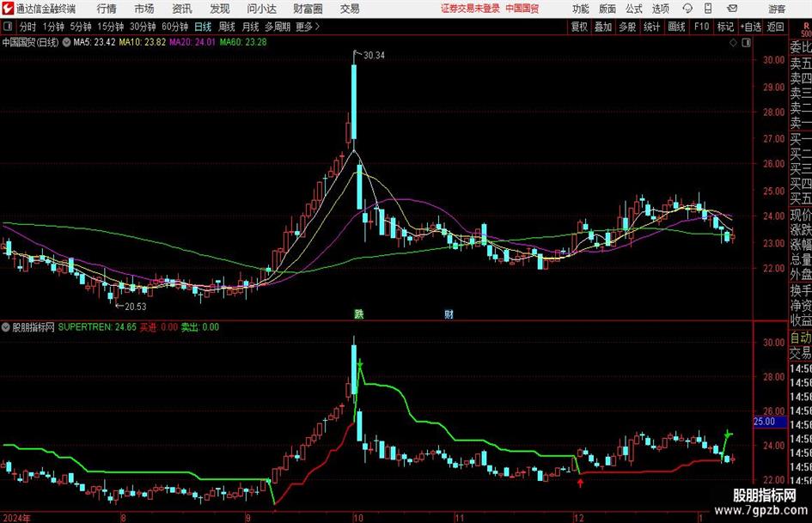Toggle the left panel layout icon
This screenshot has width=812, height=523.
[8, 27]
